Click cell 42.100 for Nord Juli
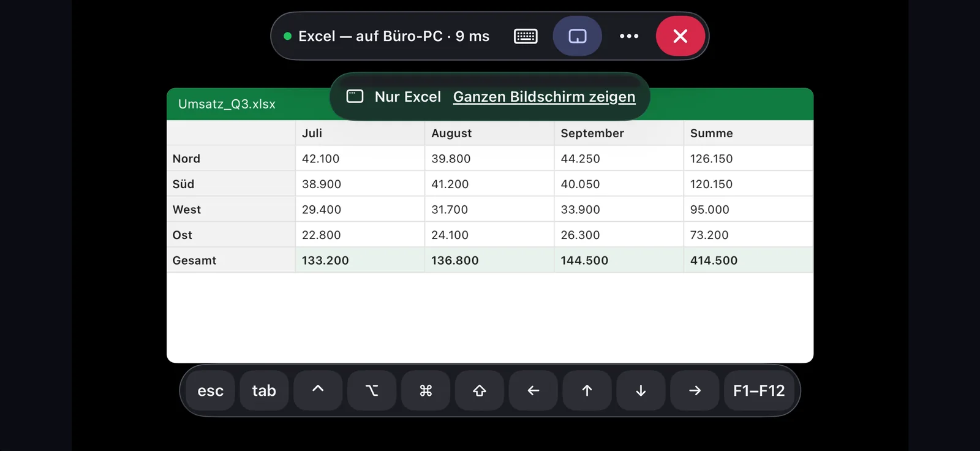The image size is (980, 451). [x=360, y=159]
